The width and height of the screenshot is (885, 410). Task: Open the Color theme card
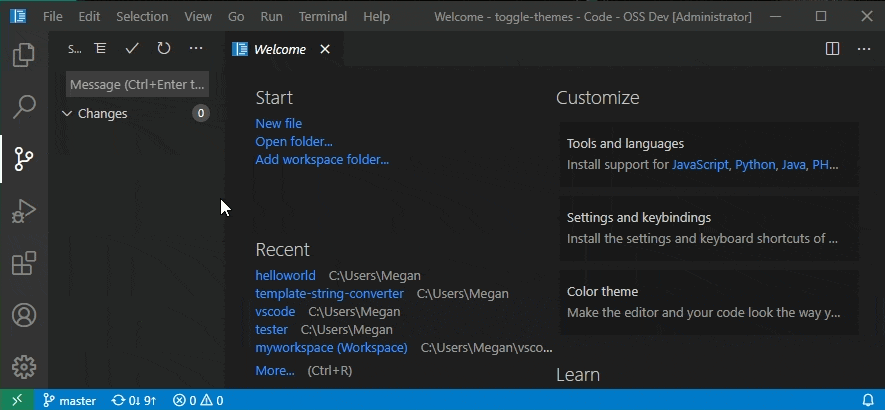click(709, 302)
